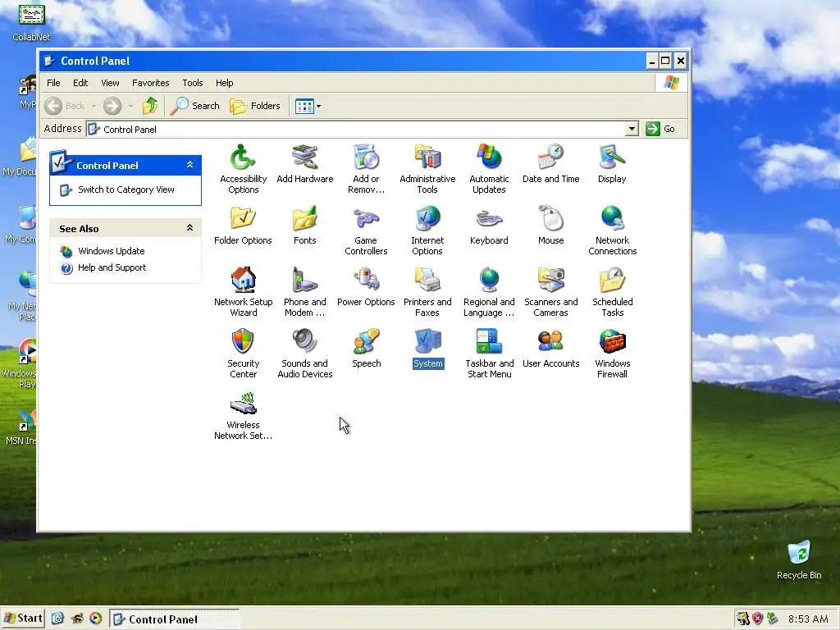The width and height of the screenshot is (840, 630).
Task: Select Regional and Language Options icon
Action: click(x=489, y=291)
